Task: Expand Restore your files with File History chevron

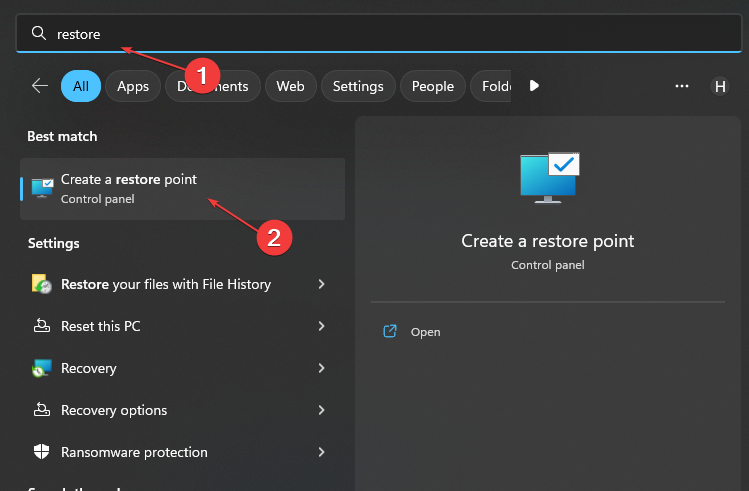Action: click(321, 284)
